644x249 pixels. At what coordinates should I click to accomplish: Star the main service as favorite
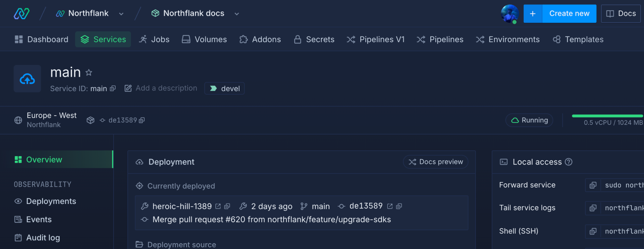[89, 72]
